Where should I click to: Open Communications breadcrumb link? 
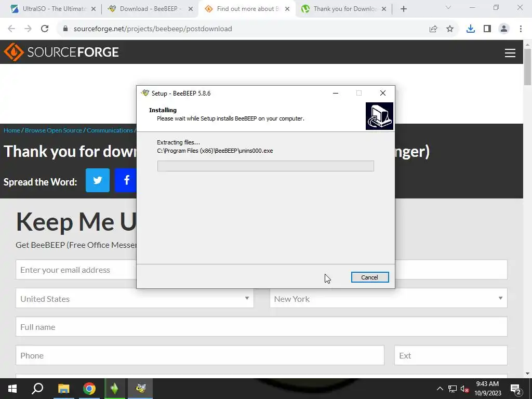tap(110, 130)
